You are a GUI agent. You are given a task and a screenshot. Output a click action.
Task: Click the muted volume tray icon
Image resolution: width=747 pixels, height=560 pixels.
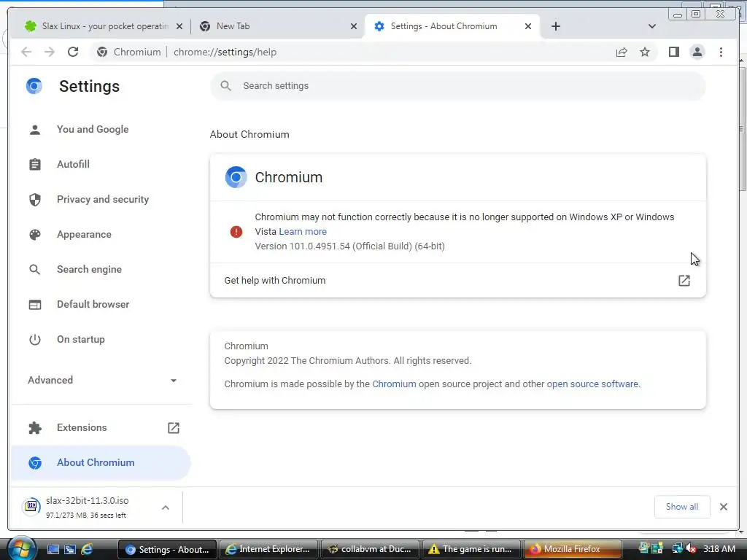pyautogui.click(x=691, y=549)
